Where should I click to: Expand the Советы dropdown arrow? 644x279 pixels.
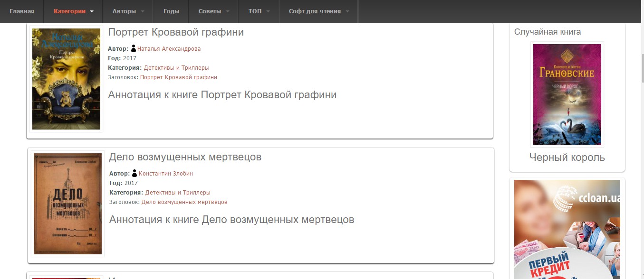(x=228, y=11)
